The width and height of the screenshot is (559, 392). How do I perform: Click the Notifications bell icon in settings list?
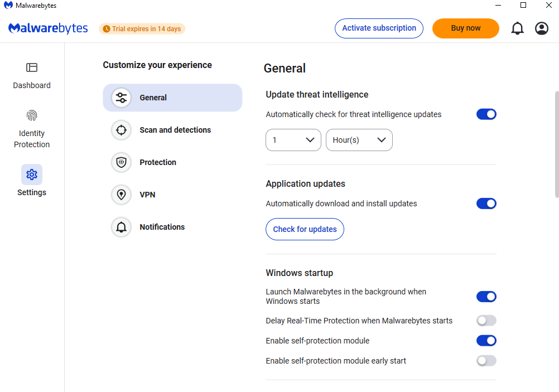click(121, 227)
